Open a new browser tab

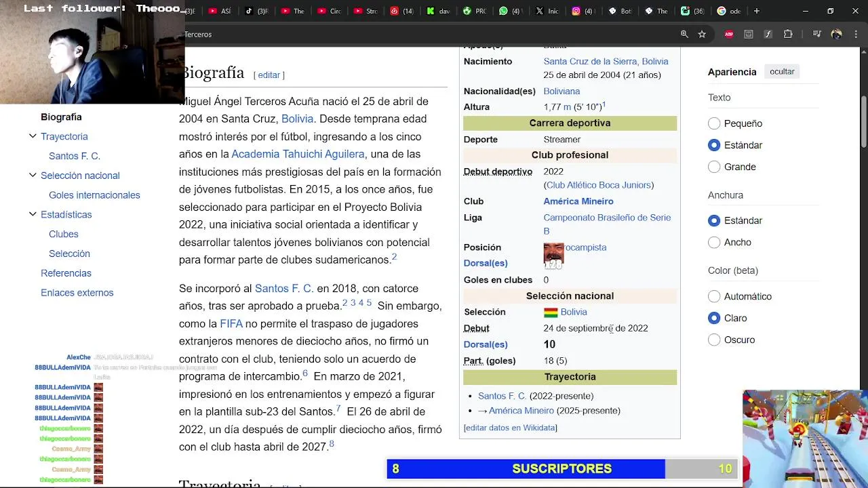[757, 11]
